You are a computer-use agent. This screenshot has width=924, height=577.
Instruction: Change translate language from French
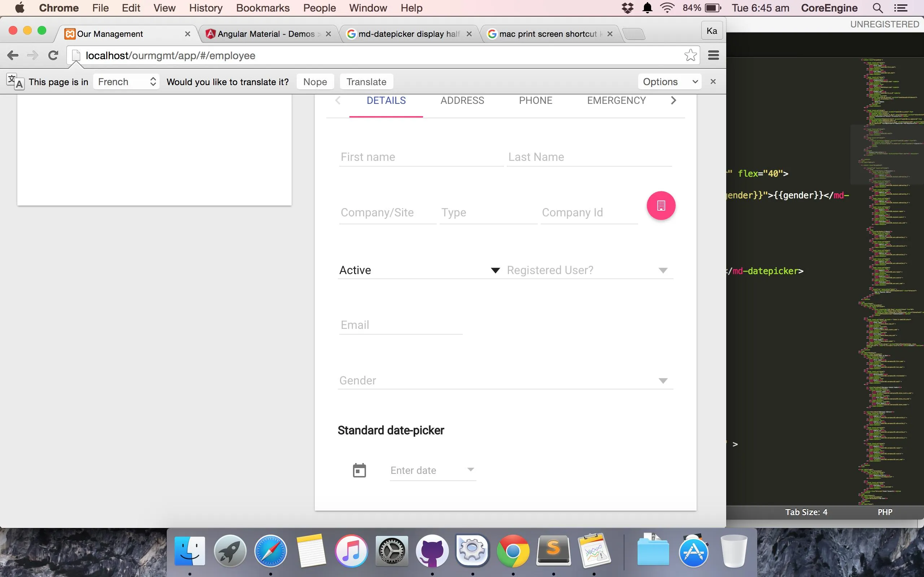click(x=126, y=82)
